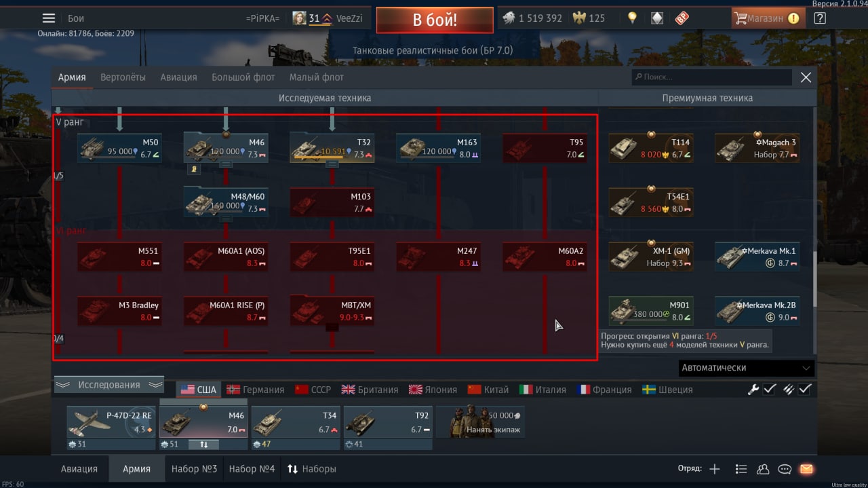This screenshot has width=868, height=488.
Task: Open the glowing orange mail envelope
Action: [x=806, y=468]
